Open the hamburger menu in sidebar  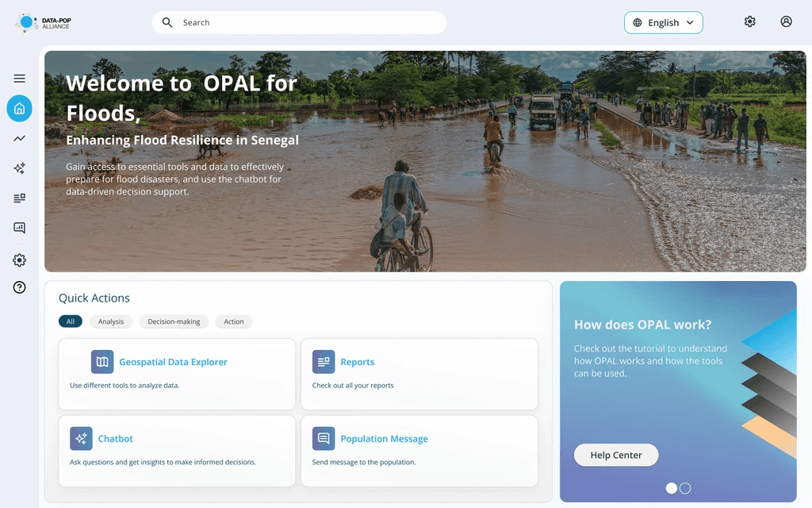[x=19, y=79]
